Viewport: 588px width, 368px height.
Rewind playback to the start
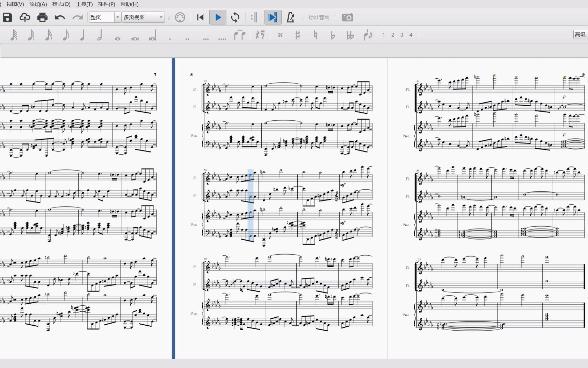200,17
